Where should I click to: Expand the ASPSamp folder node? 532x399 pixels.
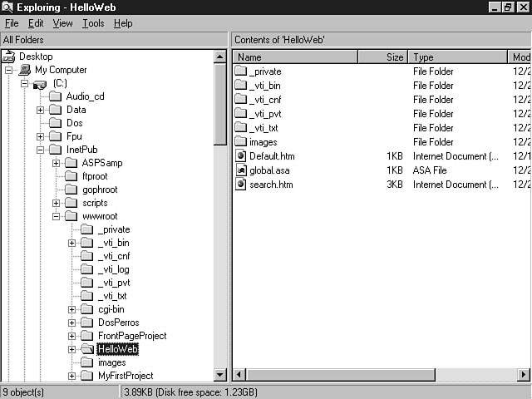click(x=57, y=163)
